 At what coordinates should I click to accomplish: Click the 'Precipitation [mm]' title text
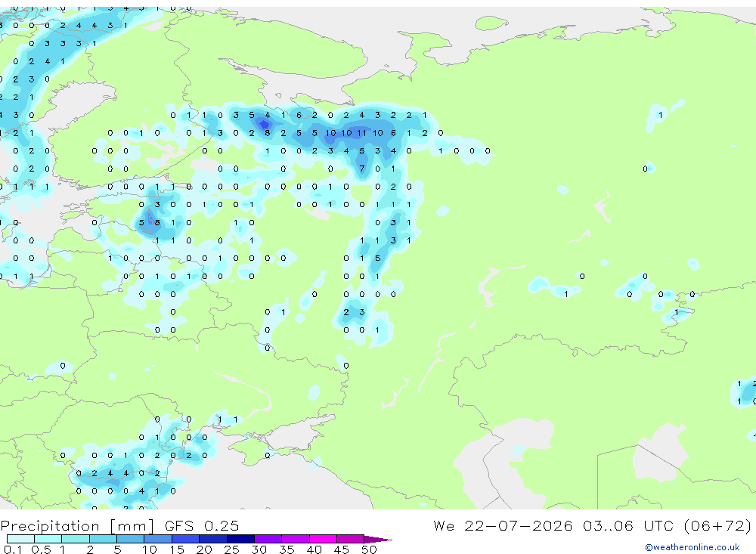pyautogui.click(x=77, y=526)
